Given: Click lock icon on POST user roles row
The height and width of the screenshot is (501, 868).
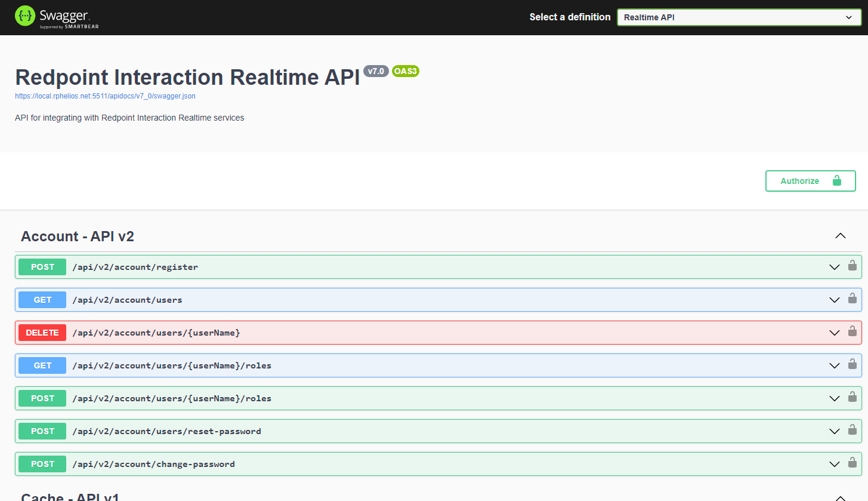Looking at the screenshot, I should [x=852, y=397].
